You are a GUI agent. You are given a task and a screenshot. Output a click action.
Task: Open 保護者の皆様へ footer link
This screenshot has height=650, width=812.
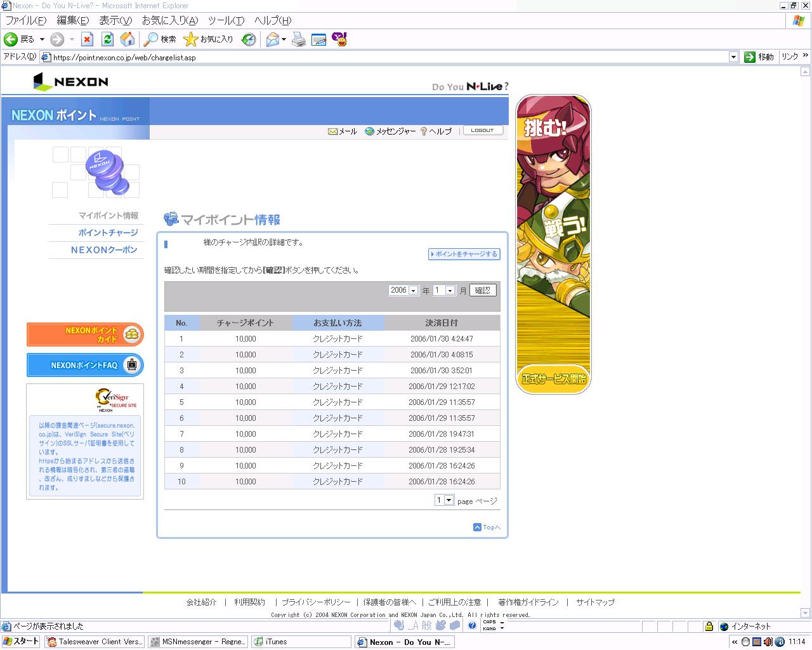click(390, 602)
